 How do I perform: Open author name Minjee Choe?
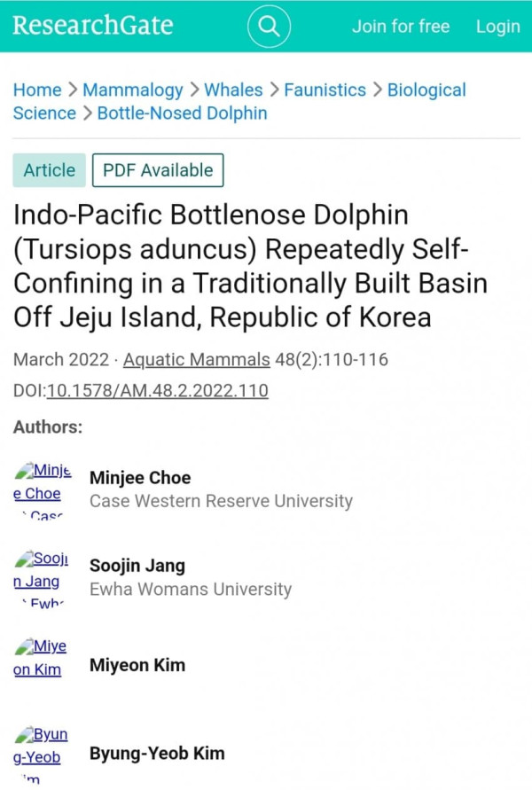[140, 478]
